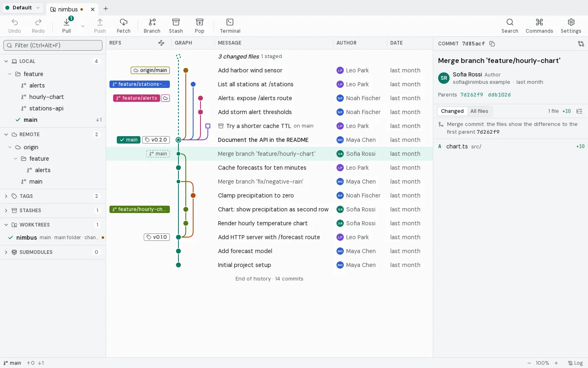Image resolution: width=588 pixels, height=368 pixels.
Task: Select the nimbus worktree entry
Action: click(53, 238)
